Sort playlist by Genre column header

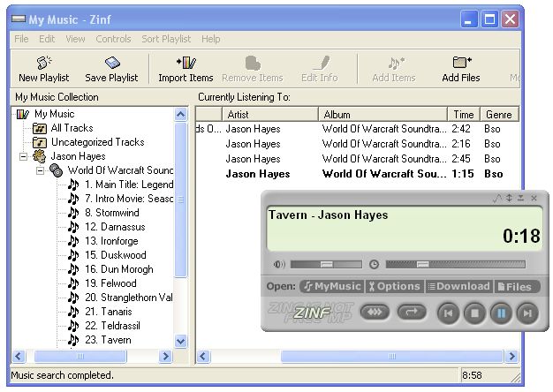click(499, 114)
